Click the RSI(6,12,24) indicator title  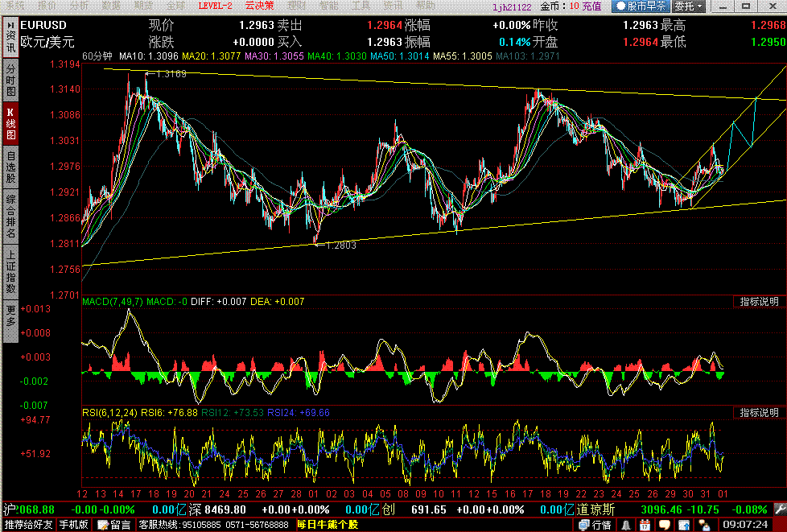tap(110, 413)
